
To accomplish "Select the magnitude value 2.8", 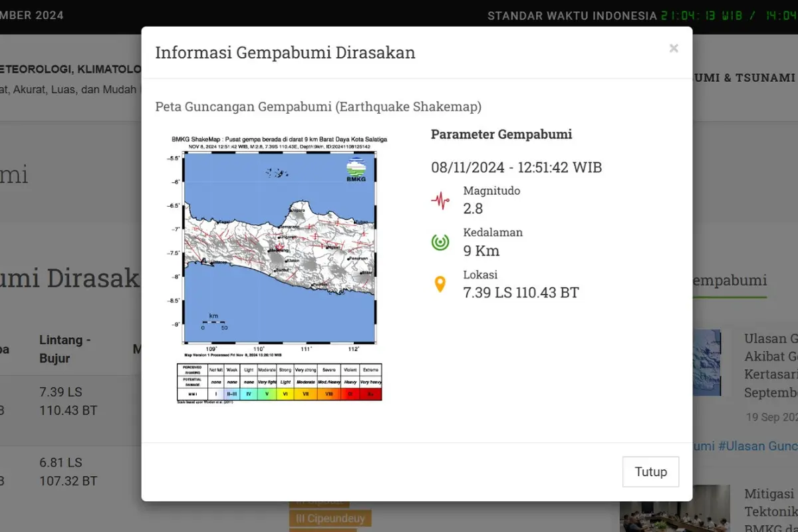I will click(473, 208).
